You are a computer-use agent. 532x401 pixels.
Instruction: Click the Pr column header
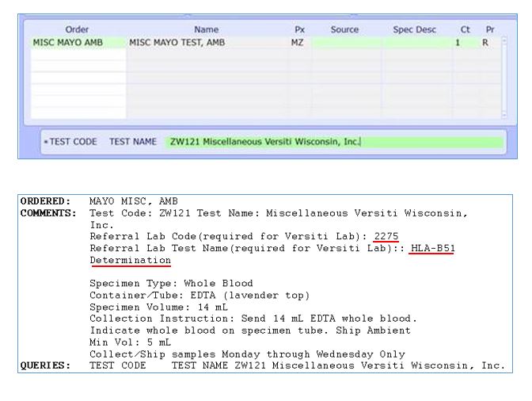click(489, 29)
